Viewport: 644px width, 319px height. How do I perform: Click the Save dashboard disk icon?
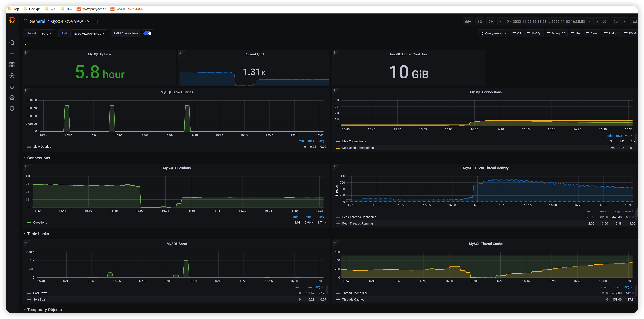pos(480,21)
